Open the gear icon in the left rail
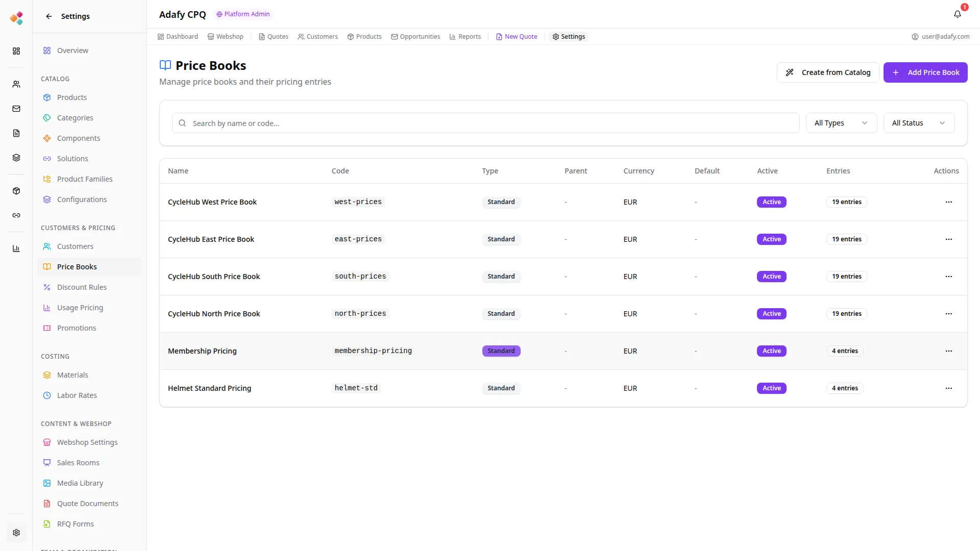 click(16, 533)
